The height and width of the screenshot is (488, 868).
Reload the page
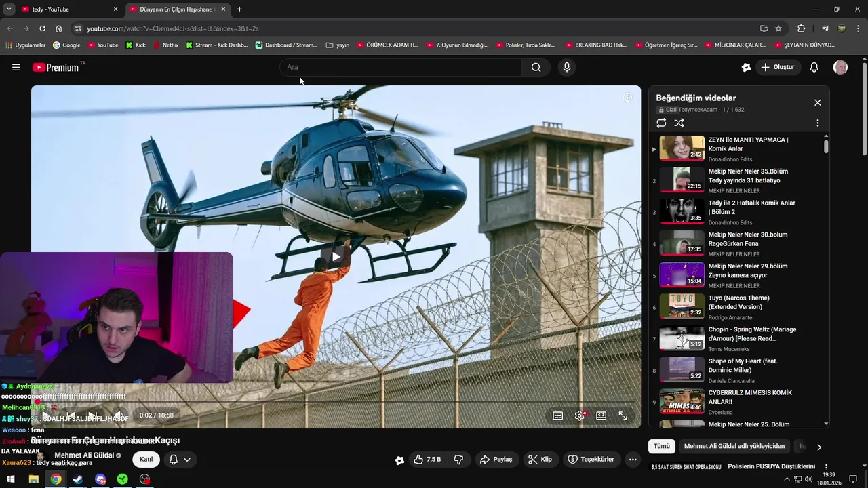pyautogui.click(x=42, y=28)
